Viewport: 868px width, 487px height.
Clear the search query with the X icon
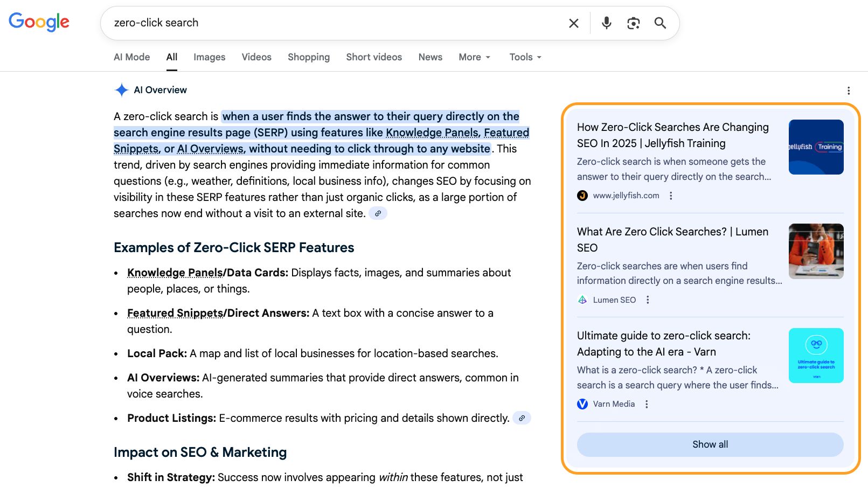(x=573, y=23)
